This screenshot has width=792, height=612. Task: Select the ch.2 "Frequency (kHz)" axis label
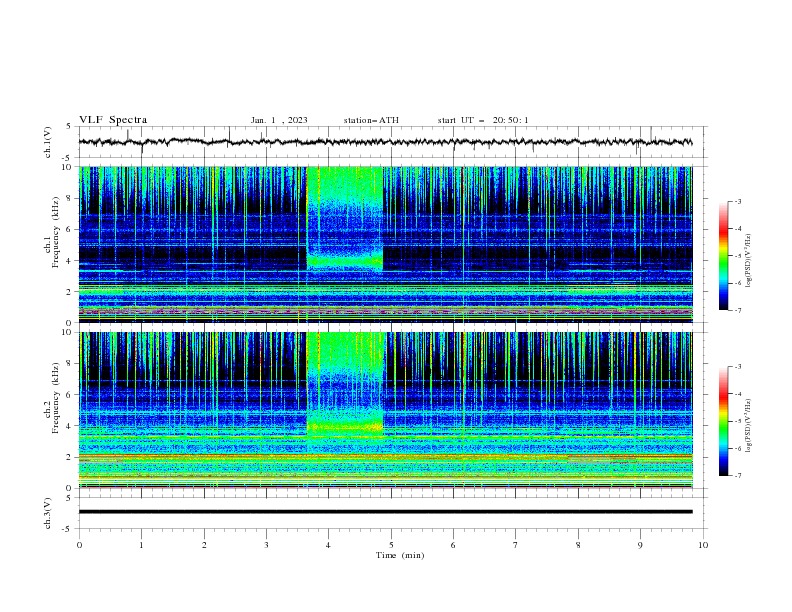(x=55, y=398)
